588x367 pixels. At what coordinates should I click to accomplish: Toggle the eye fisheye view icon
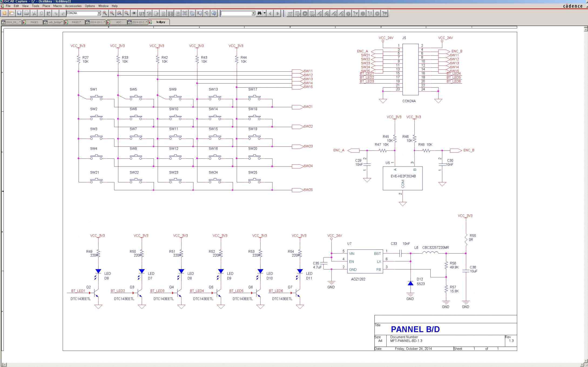pos(134,13)
